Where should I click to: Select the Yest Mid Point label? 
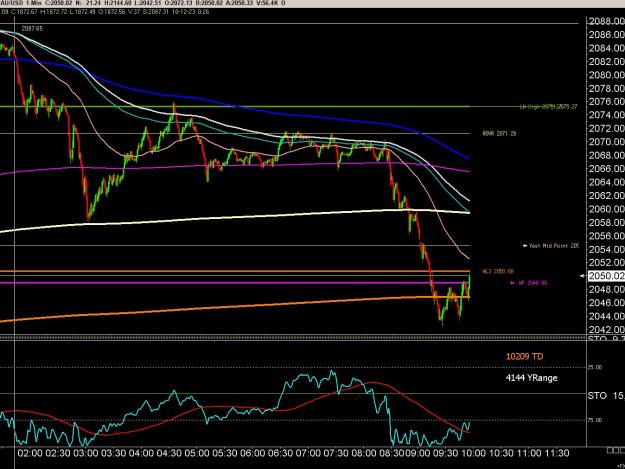pyautogui.click(x=554, y=246)
